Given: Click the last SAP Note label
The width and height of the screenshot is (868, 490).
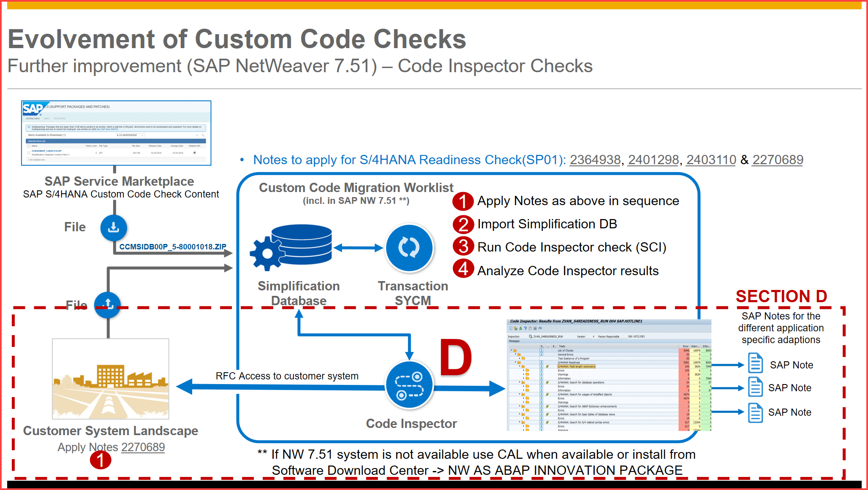Looking at the screenshot, I should pos(789,412).
